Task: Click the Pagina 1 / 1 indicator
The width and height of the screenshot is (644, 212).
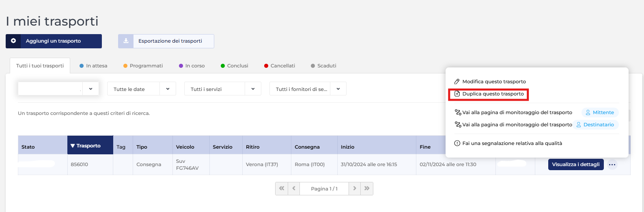Action: pos(324,188)
